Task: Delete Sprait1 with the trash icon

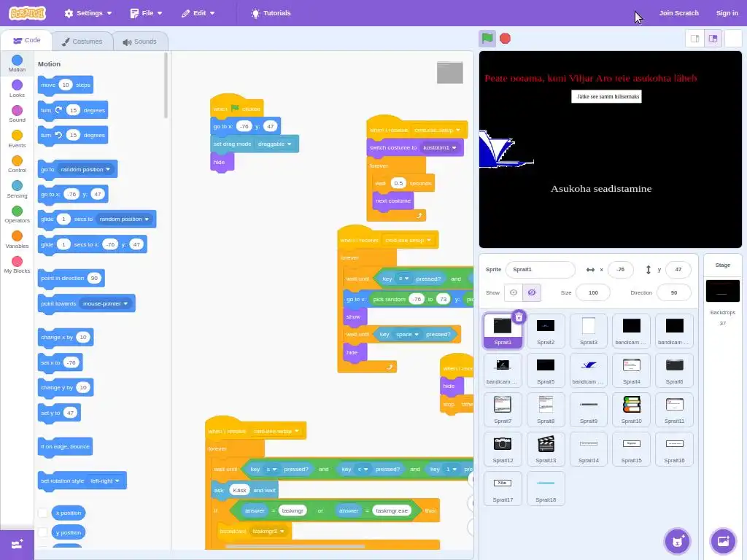Action: pos(519,317)
